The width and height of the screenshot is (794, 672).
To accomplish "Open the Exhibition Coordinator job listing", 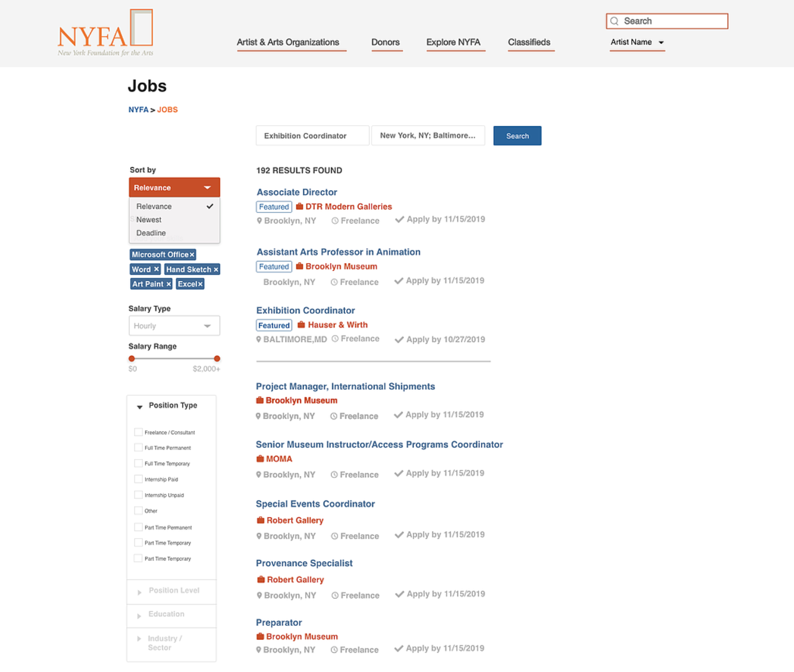I will (x=305, y=310).
